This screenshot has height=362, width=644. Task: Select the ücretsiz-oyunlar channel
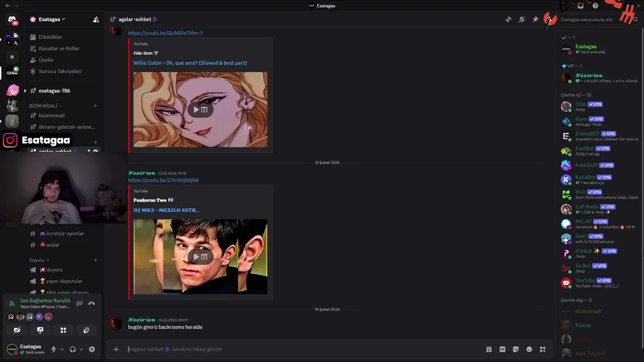coord(63,234)
